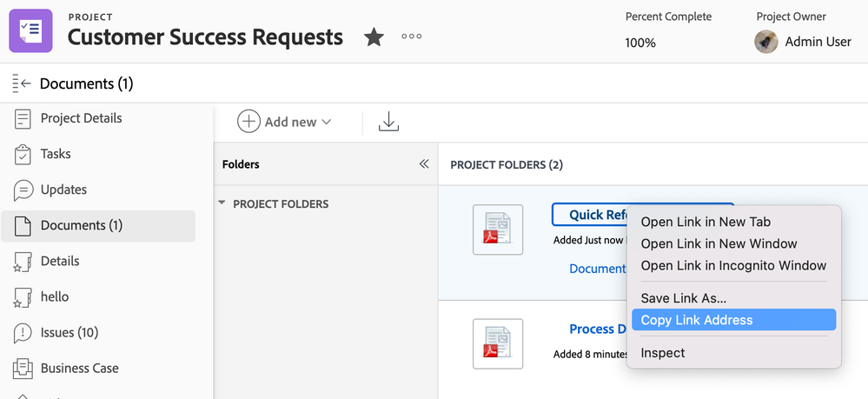Image resolution: width=868 pixels, height=399 pixels.
Task: Collapse the PROJECT FOLDERS tree
Action: click(222, 203)
